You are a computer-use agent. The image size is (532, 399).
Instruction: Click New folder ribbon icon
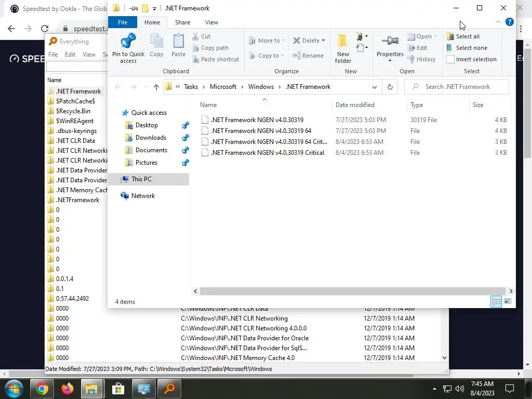point(343,48)
